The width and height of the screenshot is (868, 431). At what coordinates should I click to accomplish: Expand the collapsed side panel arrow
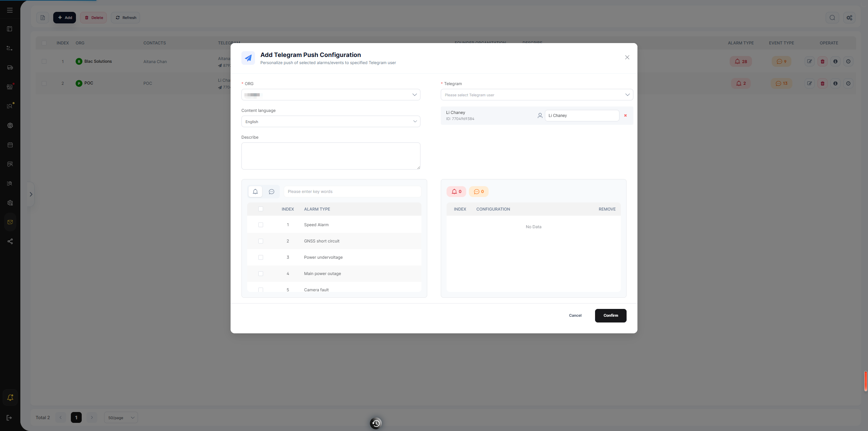[x=31, y=194]
